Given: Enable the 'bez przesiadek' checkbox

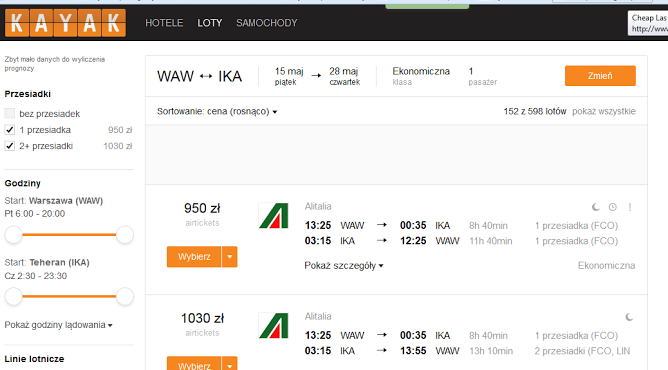Looking at the screenshot, I should [x=9, y=113].
